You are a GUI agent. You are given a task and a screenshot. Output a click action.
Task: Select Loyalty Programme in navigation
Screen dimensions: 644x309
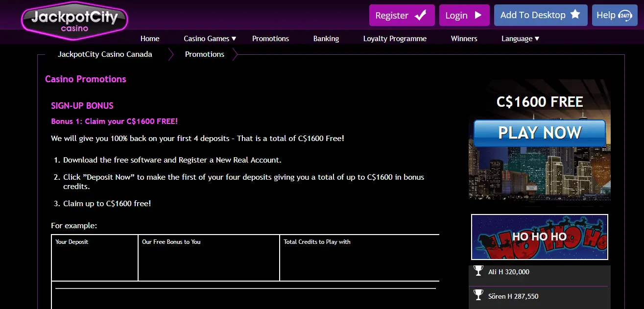coord(395,39)
